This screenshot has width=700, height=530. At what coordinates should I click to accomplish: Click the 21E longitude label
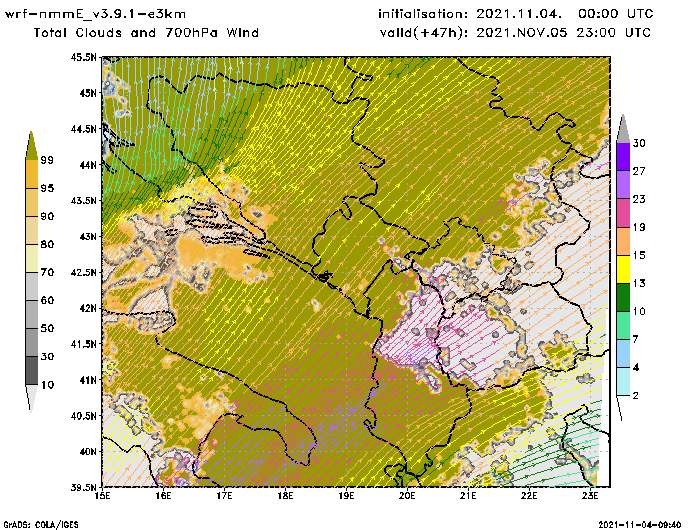pos(468,496)
